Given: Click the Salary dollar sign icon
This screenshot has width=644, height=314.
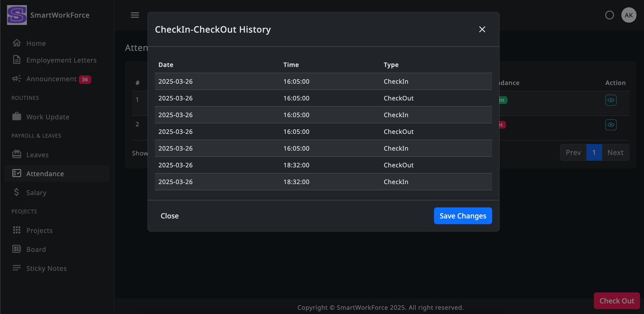Looking at the screenshot, I should tap(17, 192).
